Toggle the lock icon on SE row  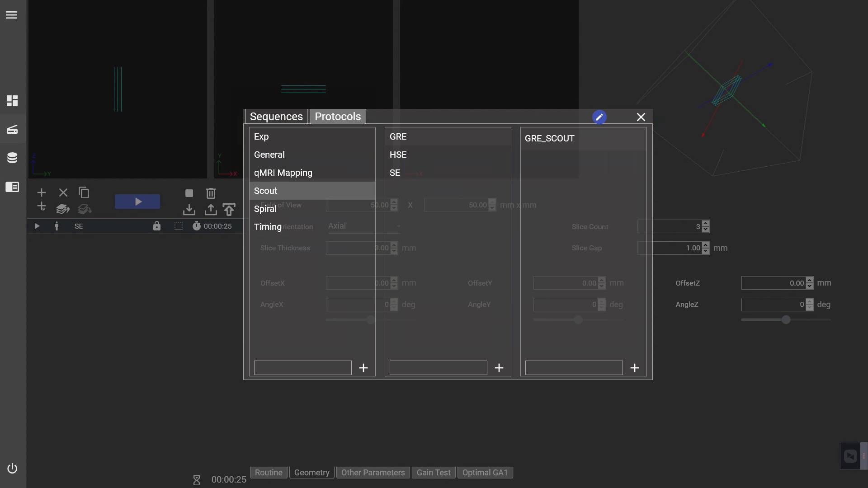(156, 226)
